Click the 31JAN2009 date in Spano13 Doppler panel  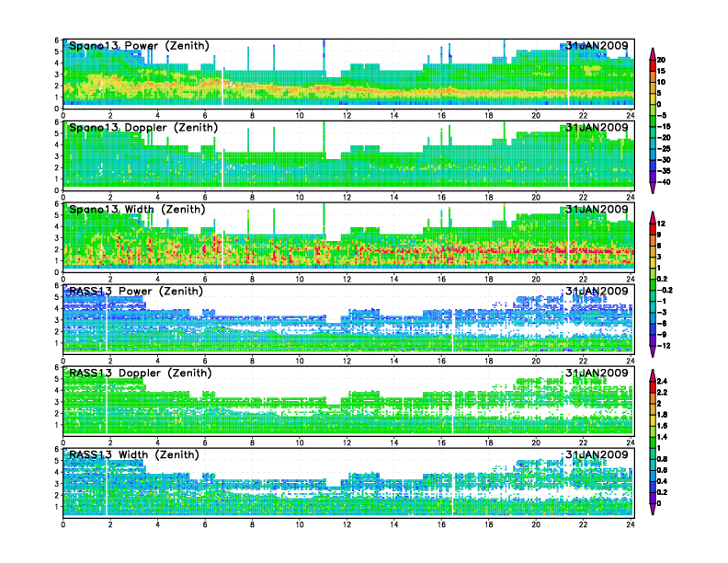[597, 128]
